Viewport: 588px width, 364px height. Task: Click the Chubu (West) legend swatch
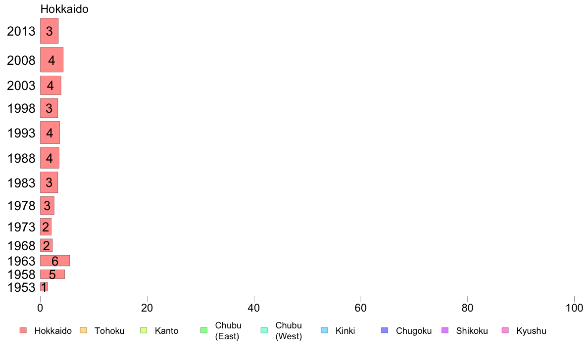(264, 330)
